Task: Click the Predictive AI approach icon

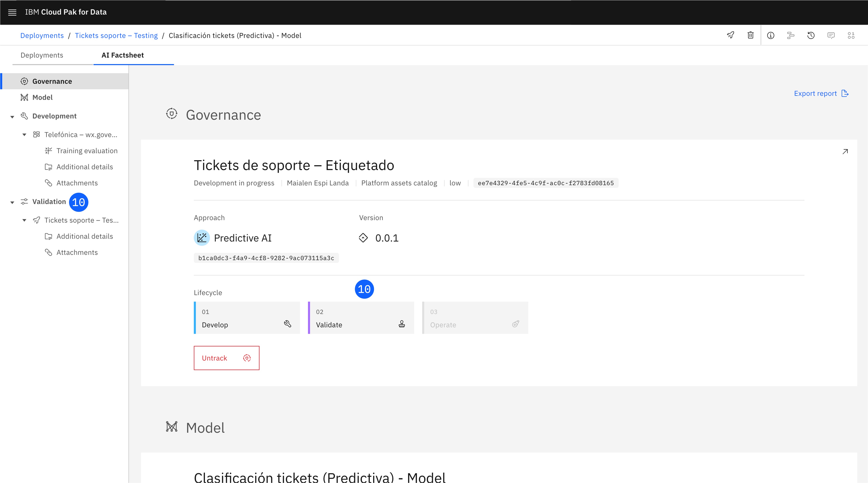Action: tap(202, 238)
